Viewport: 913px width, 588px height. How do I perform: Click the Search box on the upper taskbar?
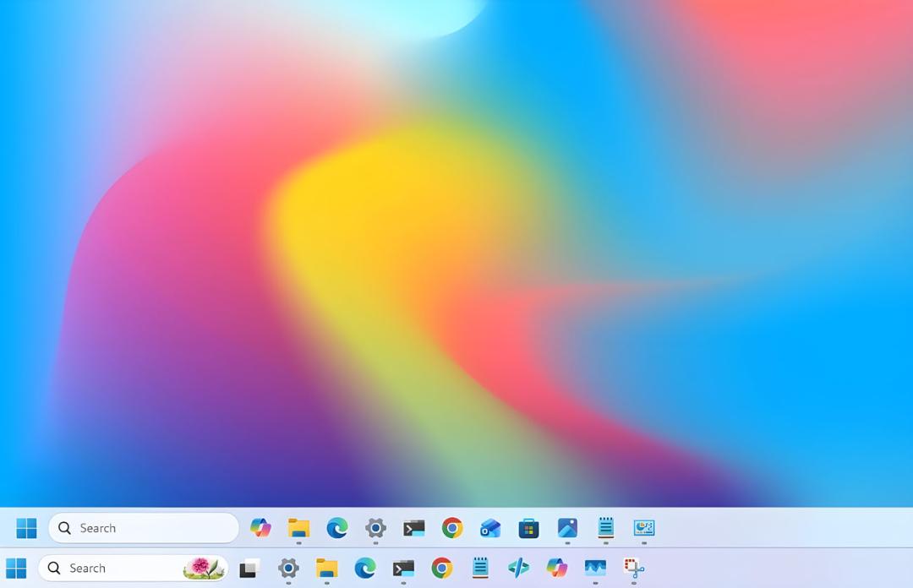click(x=144, y=528)
